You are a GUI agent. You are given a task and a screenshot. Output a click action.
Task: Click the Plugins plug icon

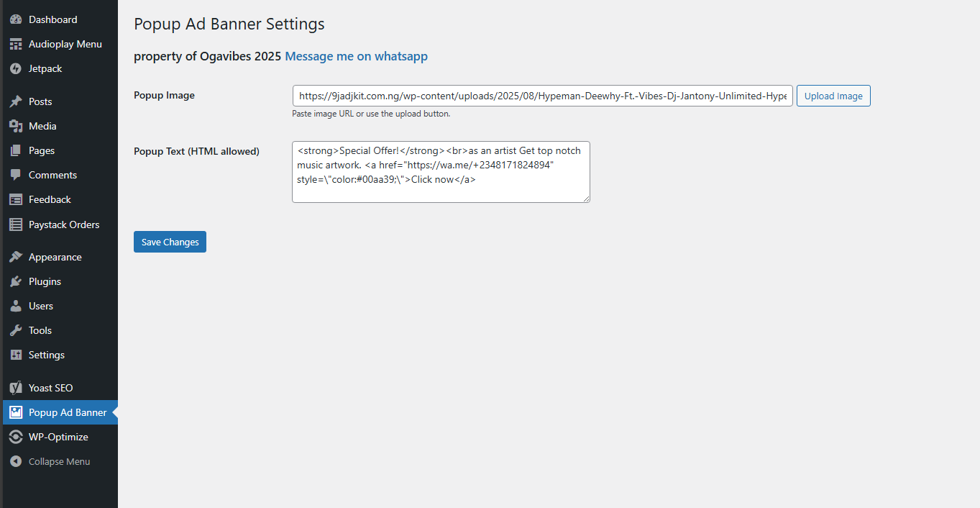pyautogui.click(x=16, y=281)
